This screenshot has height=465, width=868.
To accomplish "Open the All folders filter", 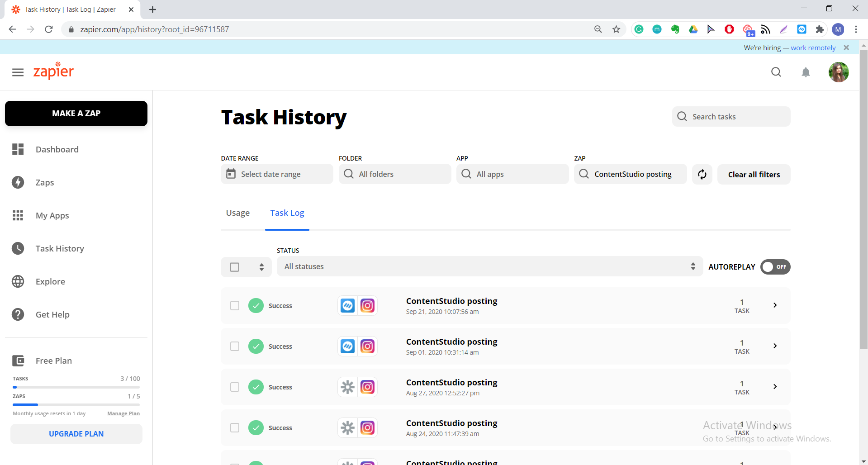I will 395,174.
